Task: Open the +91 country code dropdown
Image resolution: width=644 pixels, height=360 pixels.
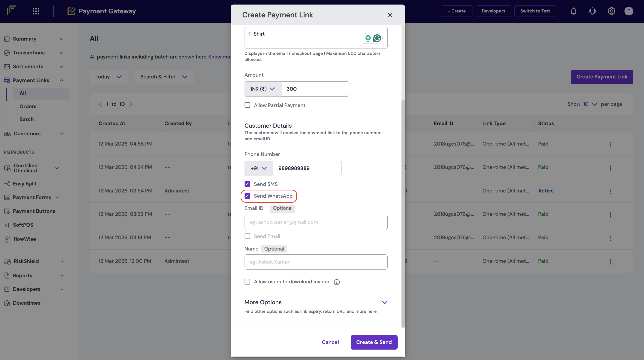Action: 259,168
